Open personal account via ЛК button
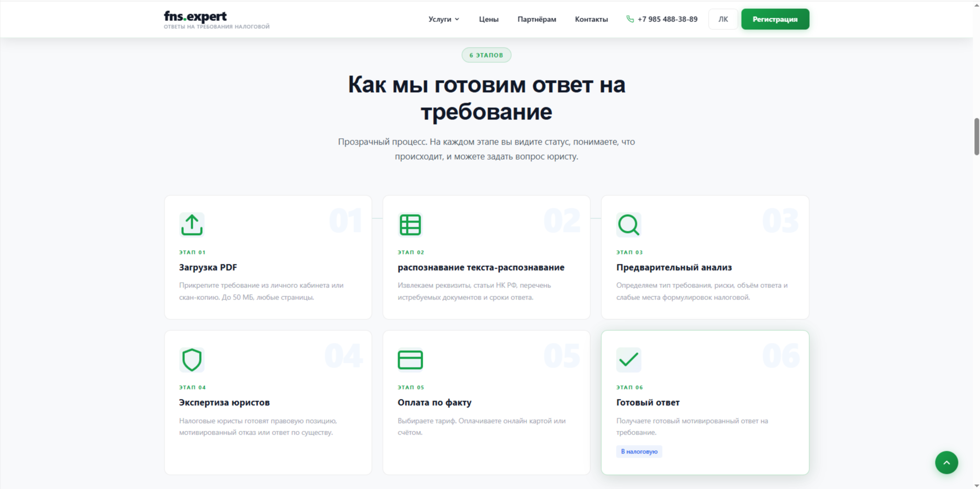The height and width of the screenshot is (489, 980). pyautogui.click(x=723, y=19)
